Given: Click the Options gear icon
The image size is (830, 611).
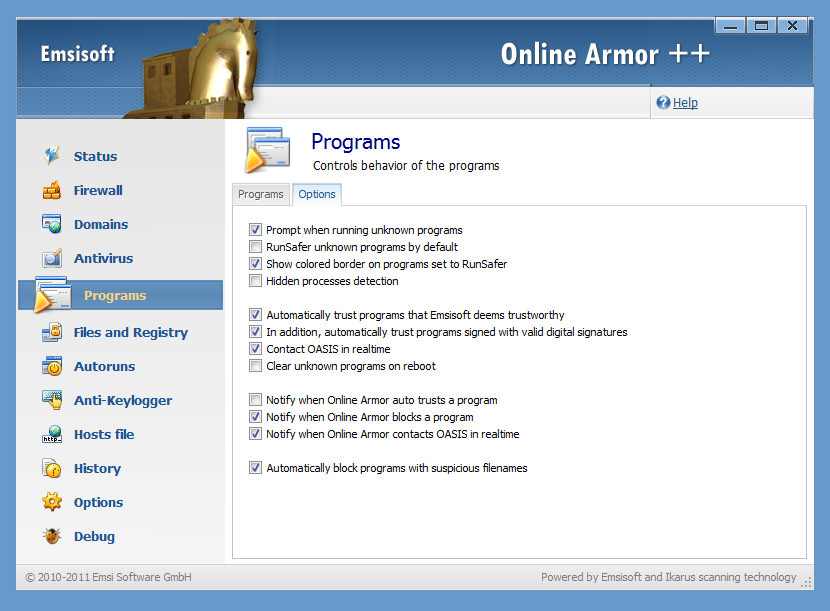Looking at the screenshot, I should click(52, 501).
